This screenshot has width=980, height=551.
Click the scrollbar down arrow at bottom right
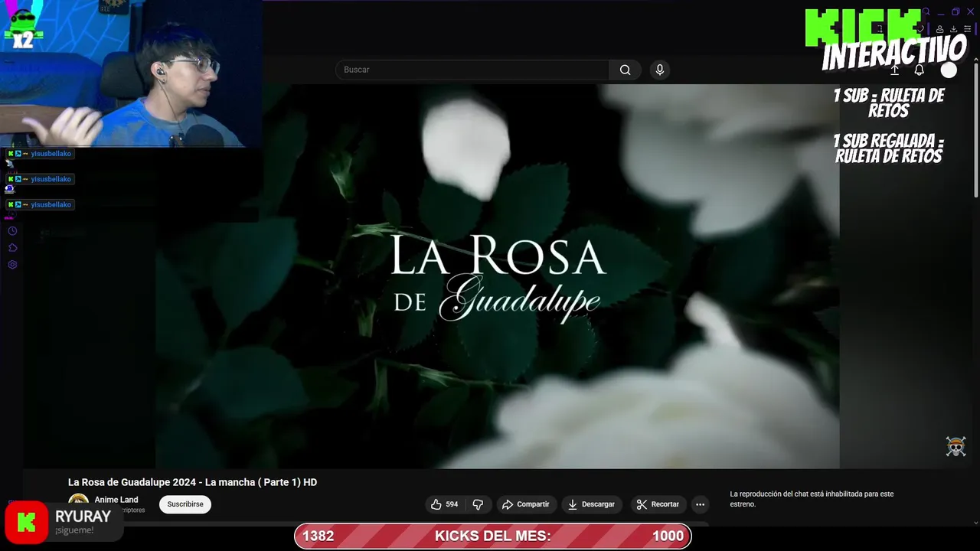tap(975, 523)
